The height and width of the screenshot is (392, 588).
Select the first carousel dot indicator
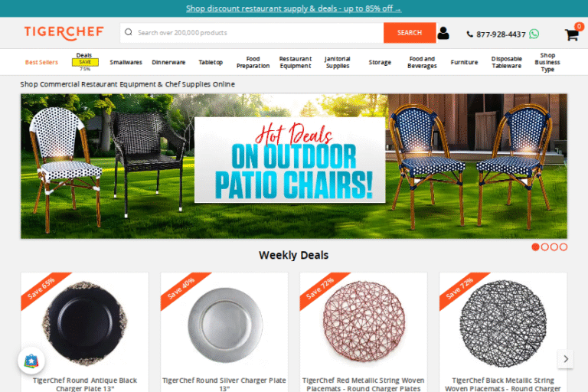[535, 247]
